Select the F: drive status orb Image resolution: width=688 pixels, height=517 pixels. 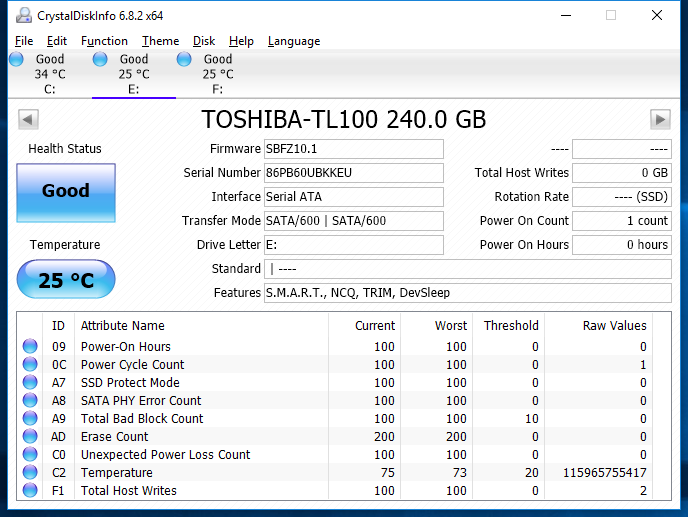tap(184, 60)
